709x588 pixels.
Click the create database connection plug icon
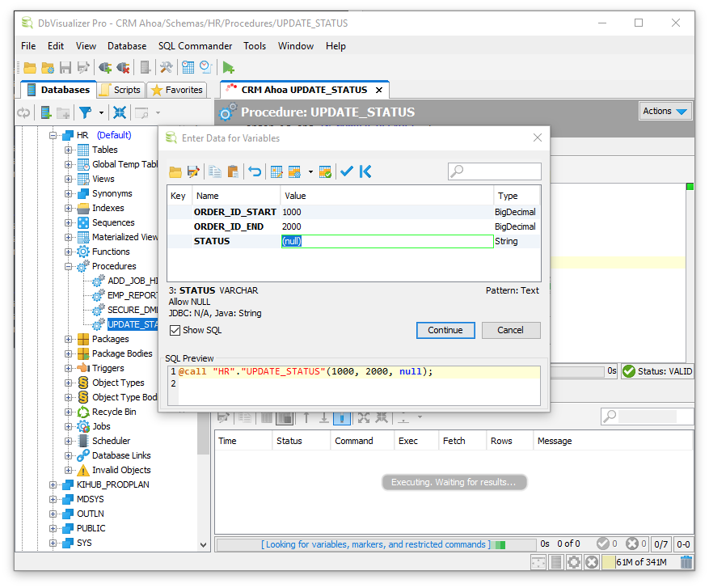coord(104,67)
